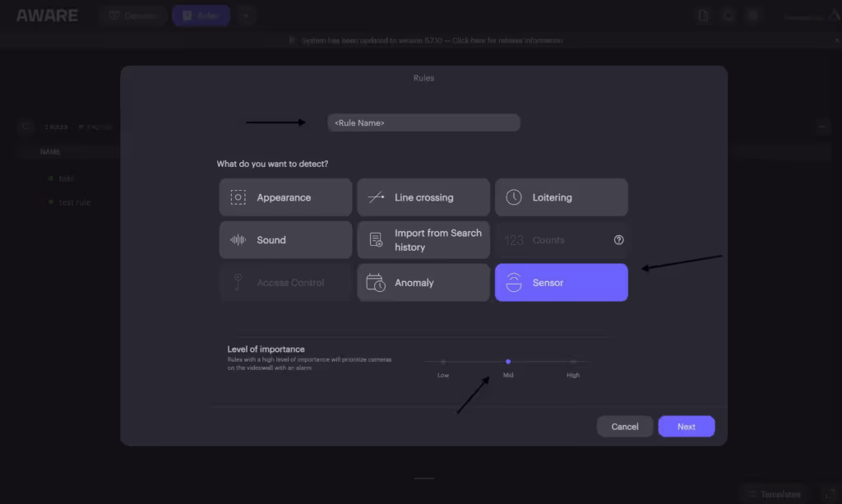Choose the Line crossing icon
Viewport: 842px width, 504px height.
pos(376,197)
